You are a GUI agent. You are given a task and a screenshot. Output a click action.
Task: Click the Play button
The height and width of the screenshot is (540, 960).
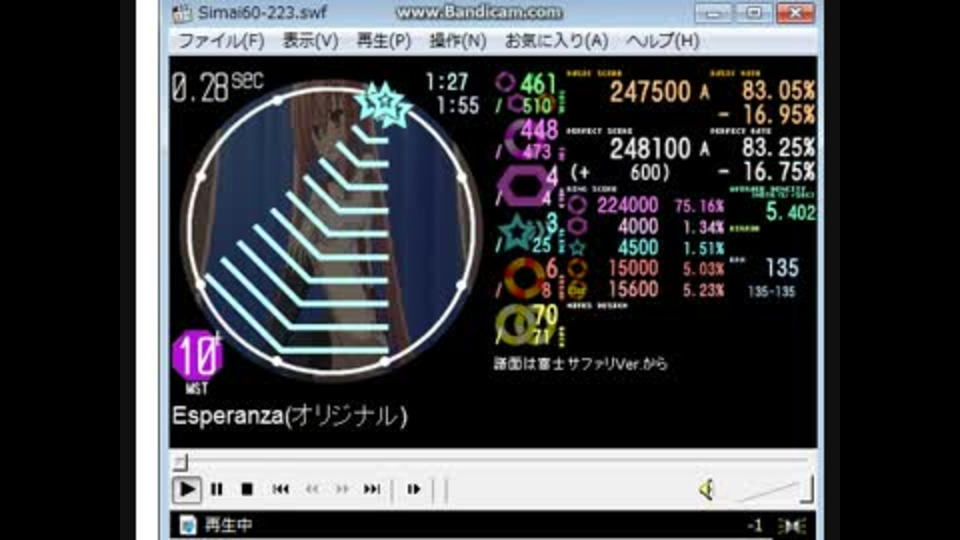tap(187, 489)
